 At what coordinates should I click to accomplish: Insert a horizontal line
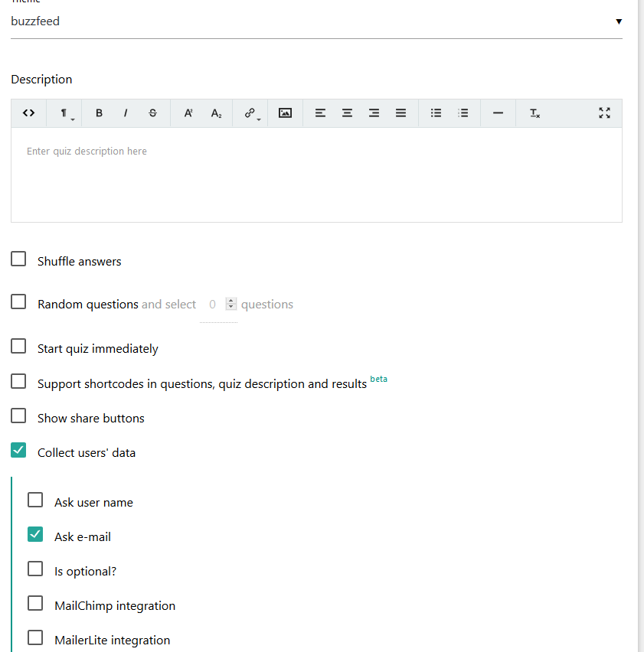pyautogui.click(x=498, y=113)
